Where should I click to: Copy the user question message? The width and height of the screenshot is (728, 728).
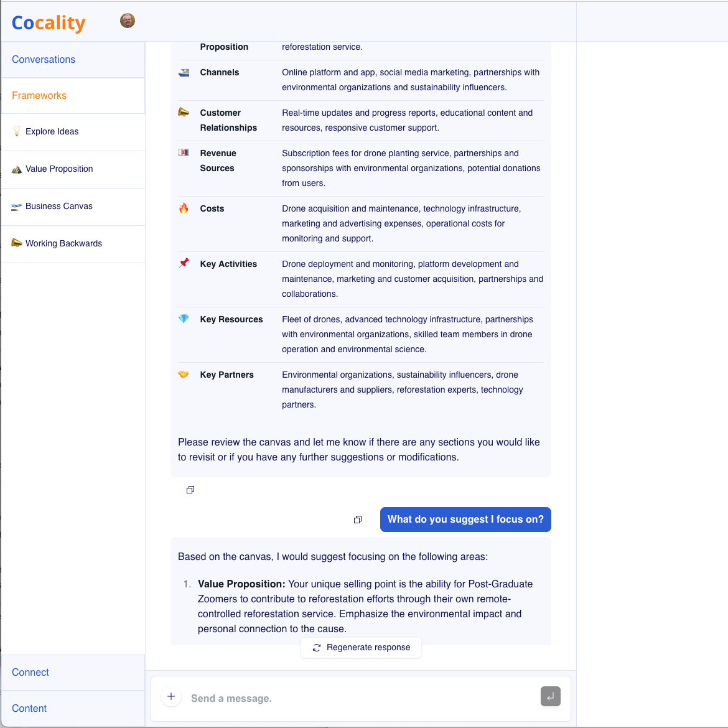(358, 520)
